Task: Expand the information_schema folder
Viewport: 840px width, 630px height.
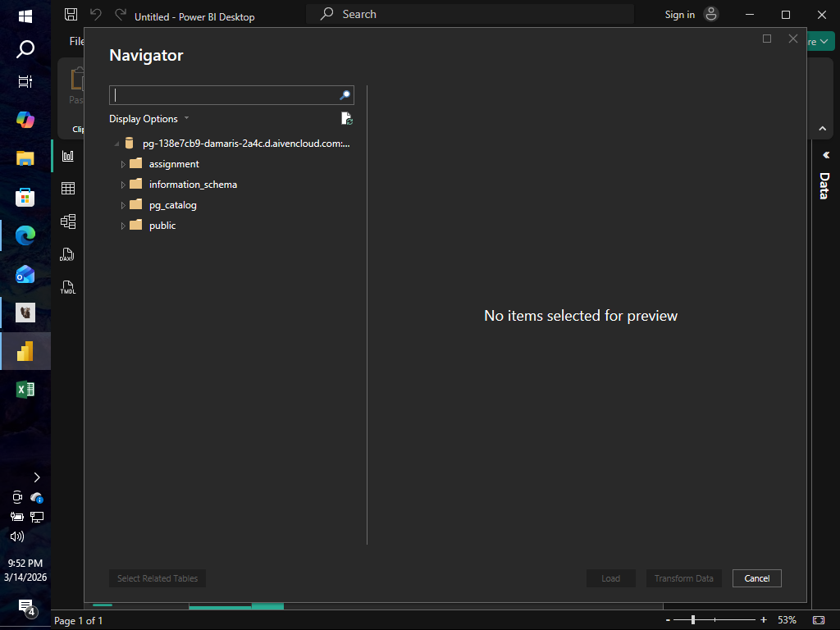Action: (x=123, y=185)
